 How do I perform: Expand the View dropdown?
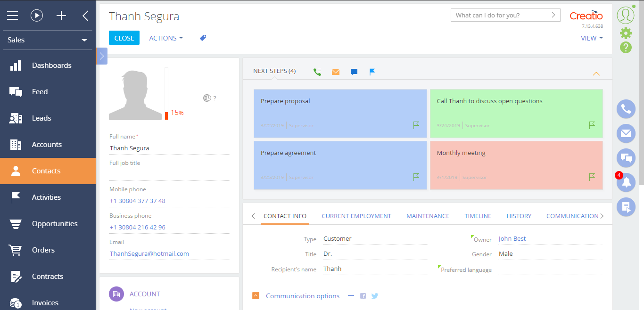[x=592, y=38]
